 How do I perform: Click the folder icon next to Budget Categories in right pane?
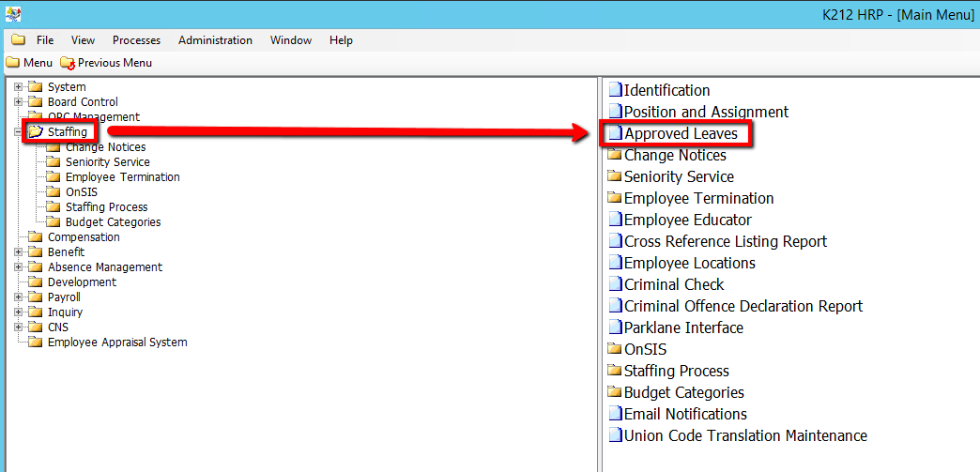615,392
